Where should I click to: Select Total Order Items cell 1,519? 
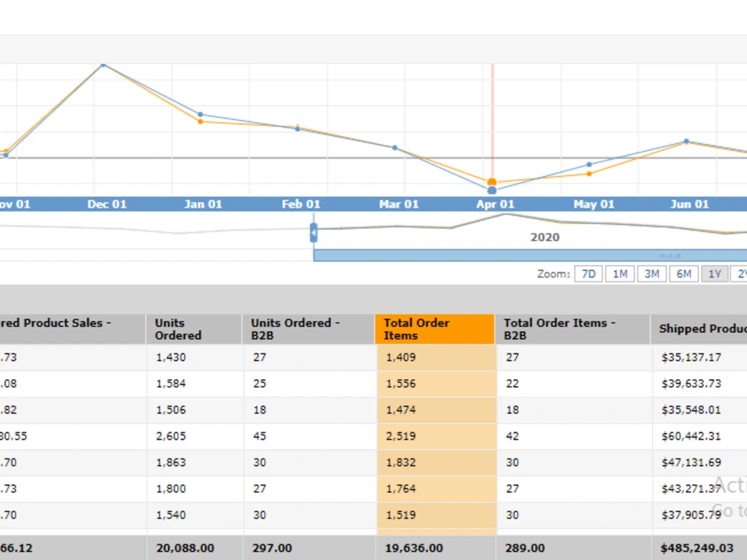pos(436,514)
